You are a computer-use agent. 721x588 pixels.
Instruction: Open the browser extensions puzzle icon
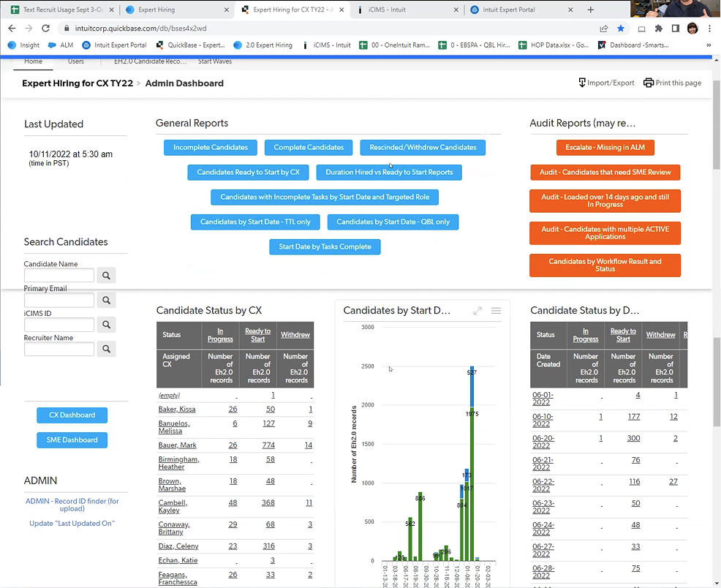coord(658,29)
